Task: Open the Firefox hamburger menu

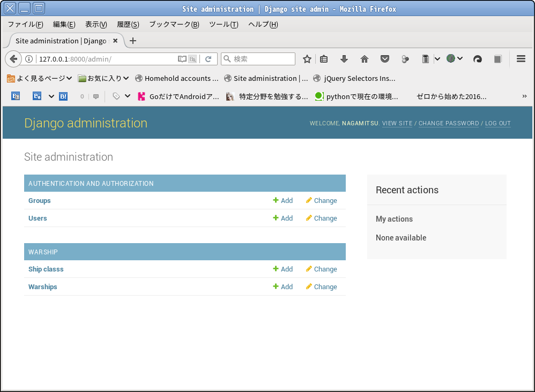Action: [521, 59]
